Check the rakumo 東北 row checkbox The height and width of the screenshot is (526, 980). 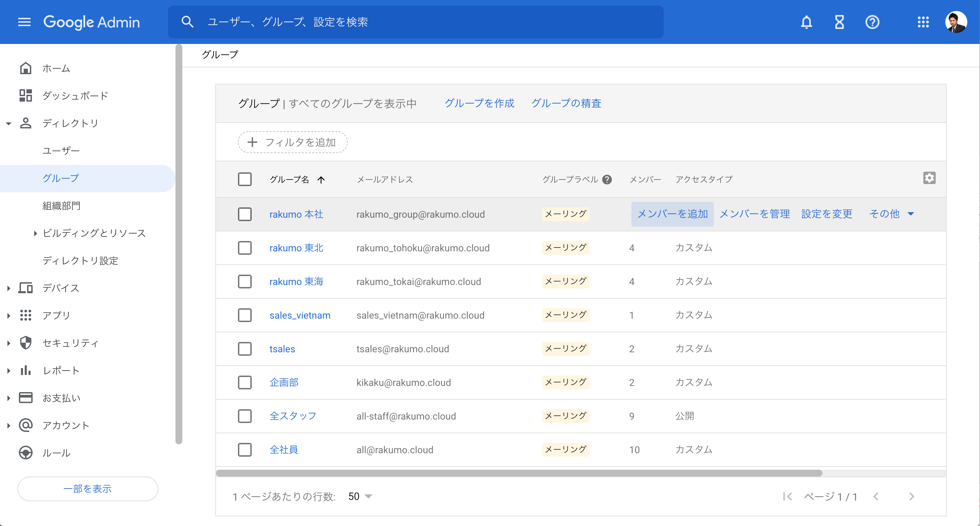coord(244,248)
